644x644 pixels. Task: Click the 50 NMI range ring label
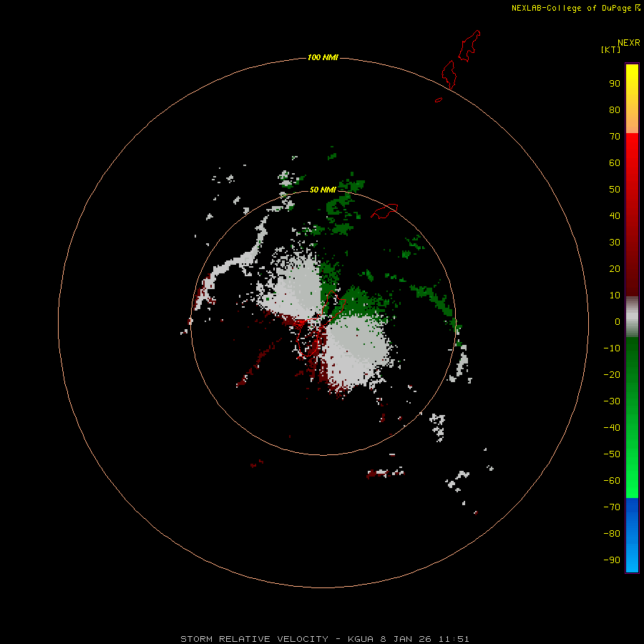323,190
